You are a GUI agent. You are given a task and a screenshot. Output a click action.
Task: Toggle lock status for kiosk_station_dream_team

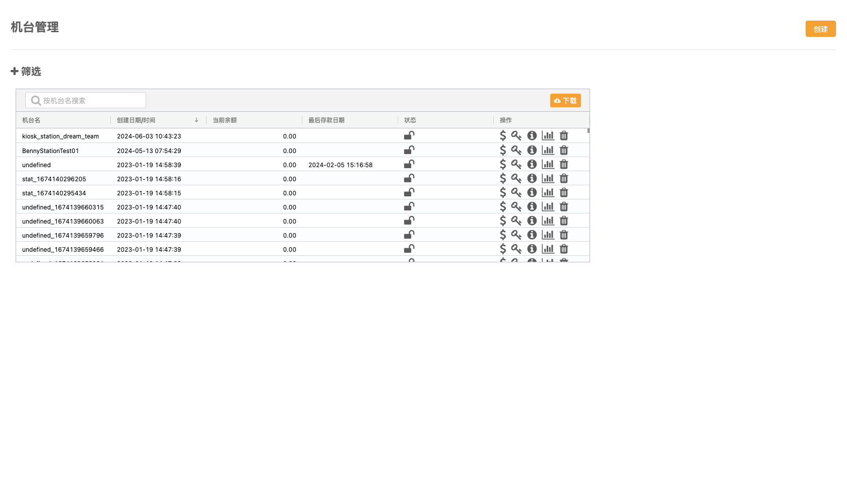[409, 135]
